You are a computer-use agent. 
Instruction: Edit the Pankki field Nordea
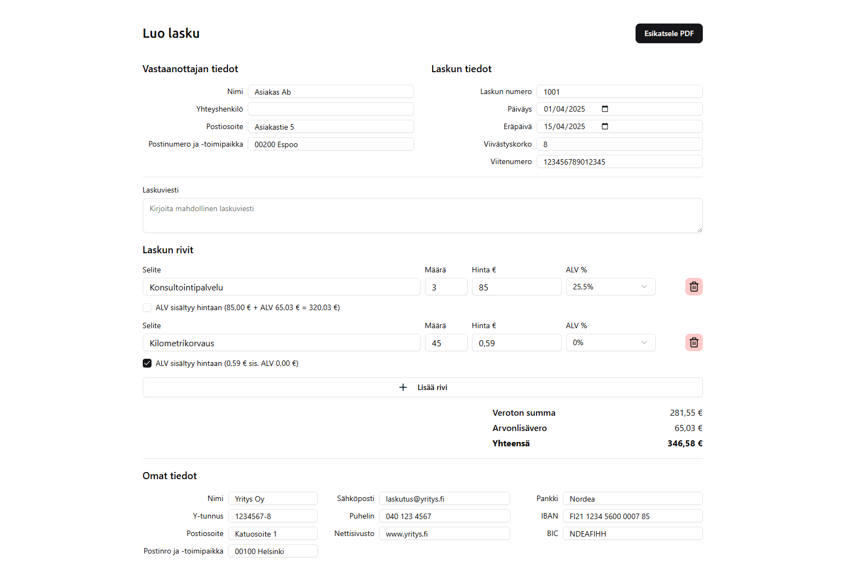pos(633,498)
